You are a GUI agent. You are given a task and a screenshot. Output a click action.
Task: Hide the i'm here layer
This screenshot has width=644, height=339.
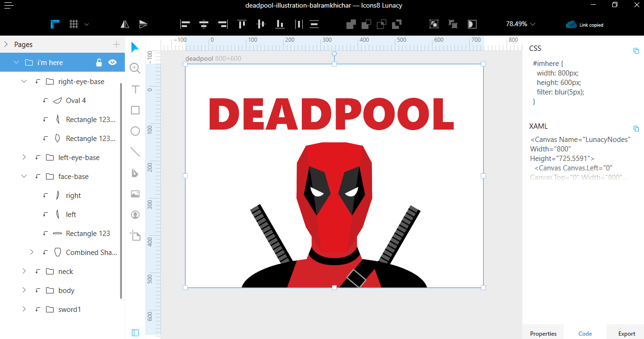click(112, 62)
